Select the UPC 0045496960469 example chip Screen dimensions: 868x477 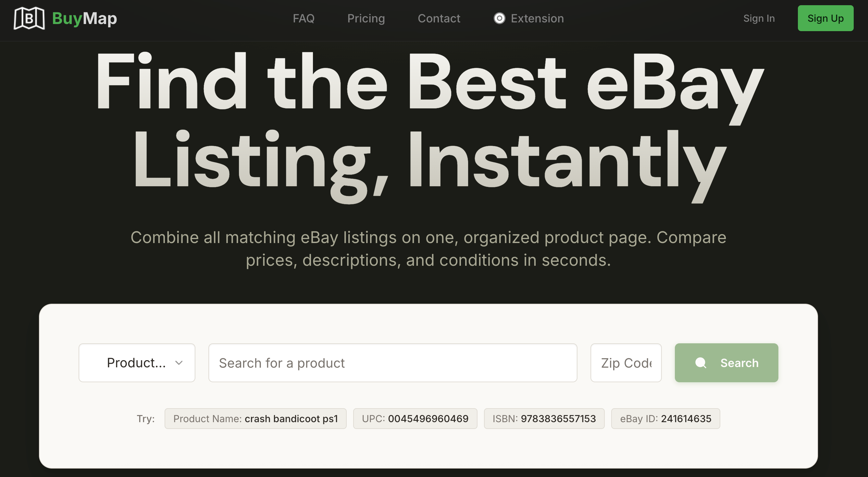coord(415,419)
